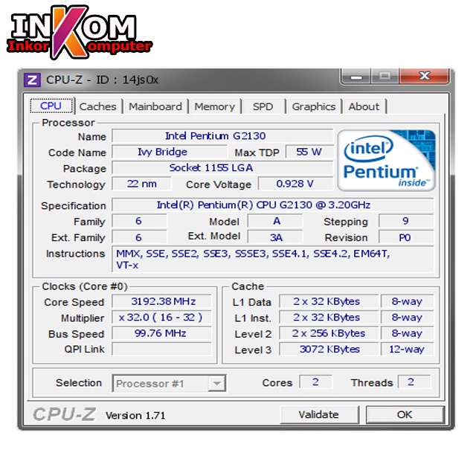Click the Specification field with G2130 @ 3.20GHz
This screenshot has width=476, height=476.
tap(273, 205)
